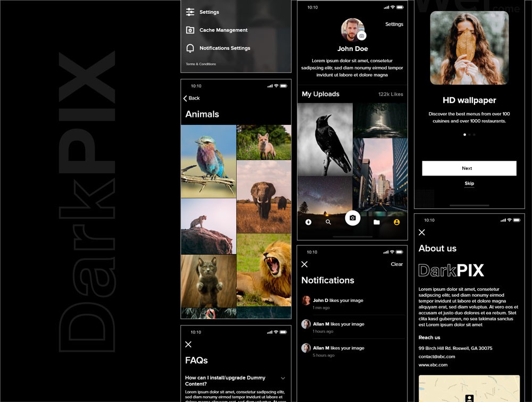The height and width of the screenshot is (402, 532).
Task: Go back from the Animals gallery
Action: [x=192, y=98]
